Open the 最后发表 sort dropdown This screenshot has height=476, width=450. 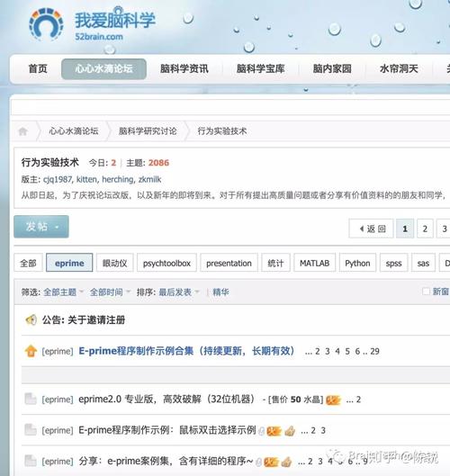(178, 292)
